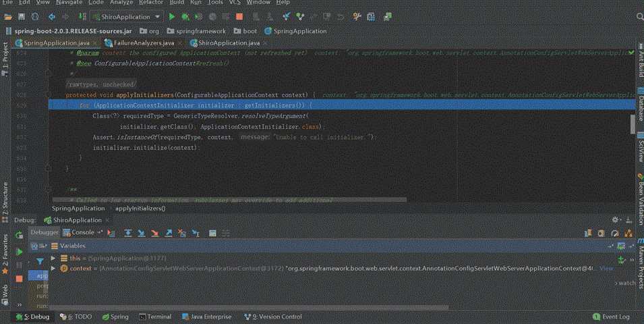Image resolution: width=644 pixels, height=324 pixels.
Task: Expand the 'context' variable node
Action: point(53,268)
